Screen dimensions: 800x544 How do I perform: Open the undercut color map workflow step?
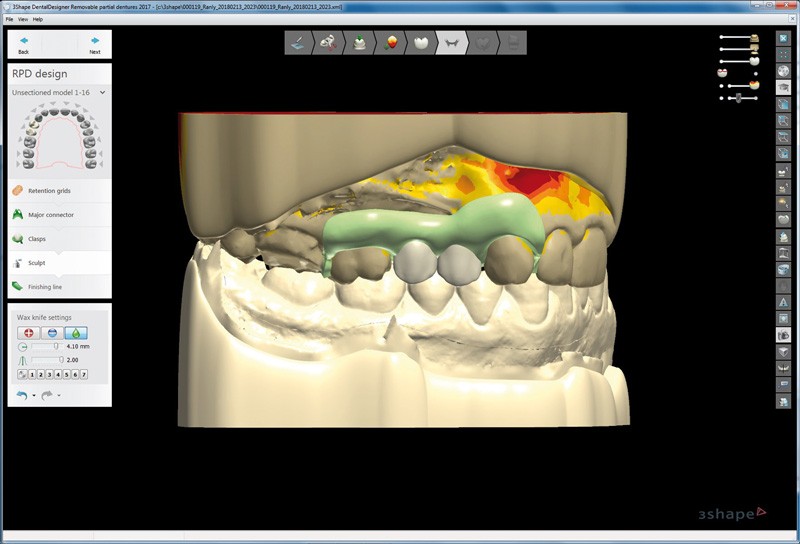[391, 43]
